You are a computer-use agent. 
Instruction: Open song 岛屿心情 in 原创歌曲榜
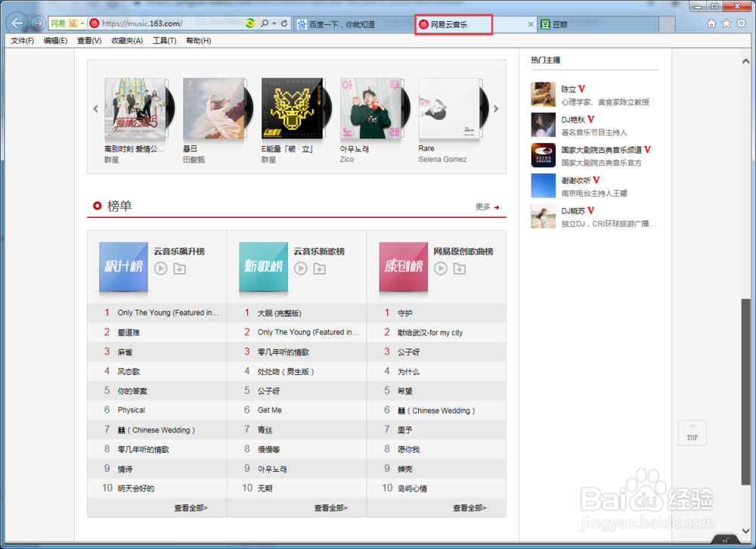pyautogui.click(x=412, y=489)
